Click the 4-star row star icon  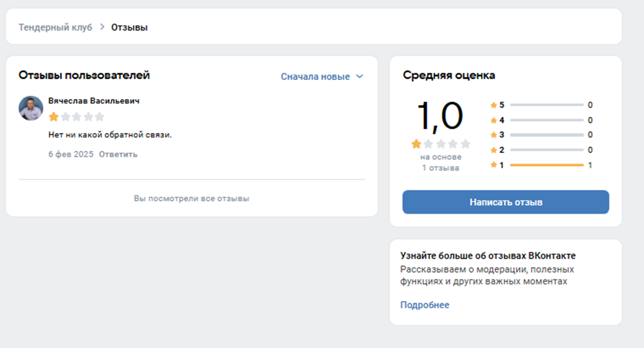pyautogui.click(x=493, y=120)
